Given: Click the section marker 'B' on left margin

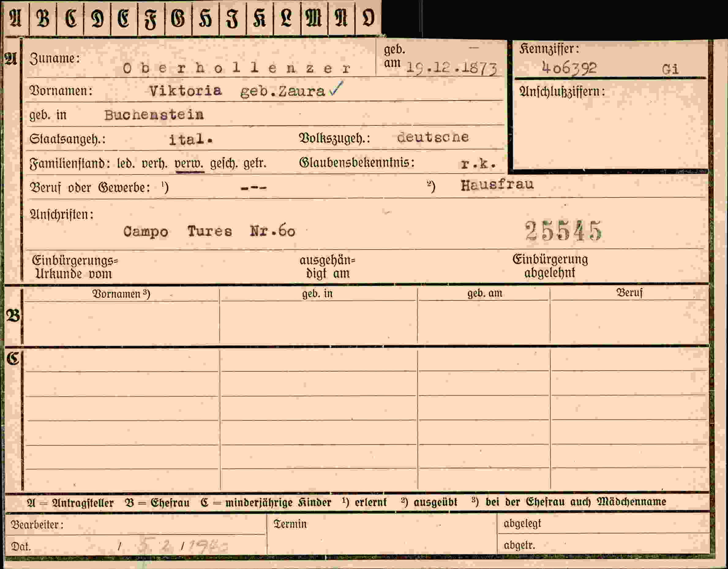Looking at the screenshot, I should tap(13, 316).
